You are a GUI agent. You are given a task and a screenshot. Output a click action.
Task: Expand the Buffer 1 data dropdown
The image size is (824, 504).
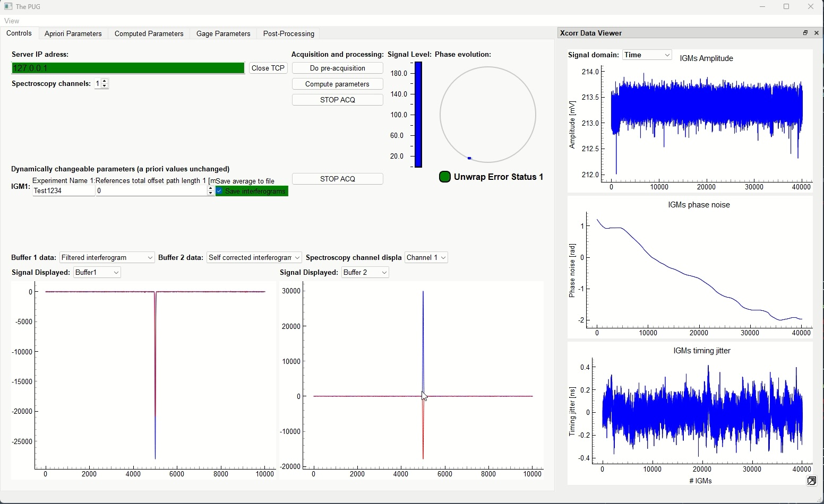click(107, 258)
